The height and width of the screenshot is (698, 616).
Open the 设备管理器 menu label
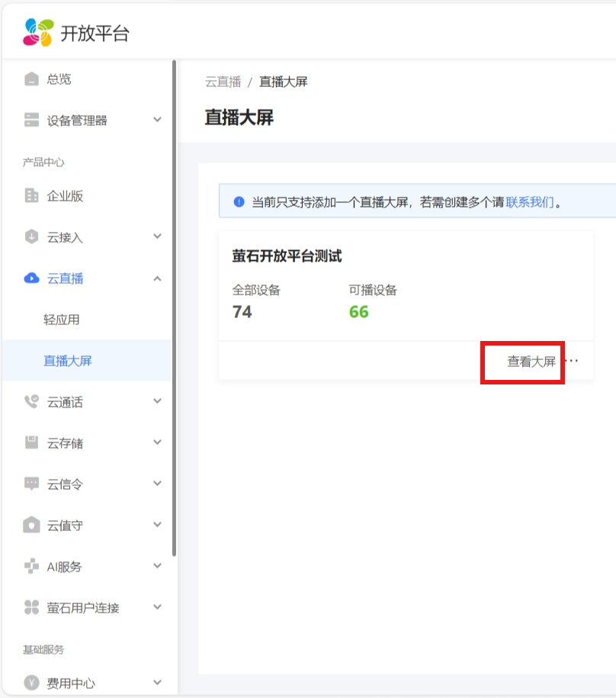77,121
